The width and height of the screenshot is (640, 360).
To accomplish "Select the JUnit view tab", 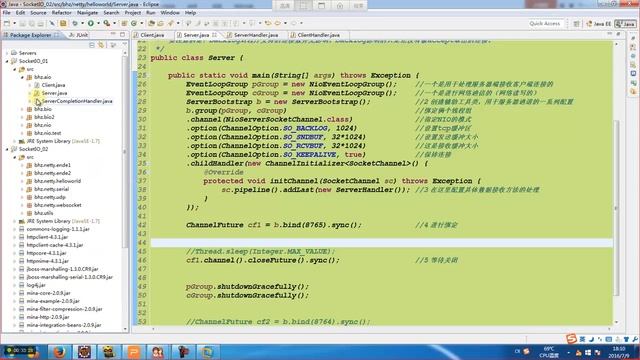I will click(79, 35).
